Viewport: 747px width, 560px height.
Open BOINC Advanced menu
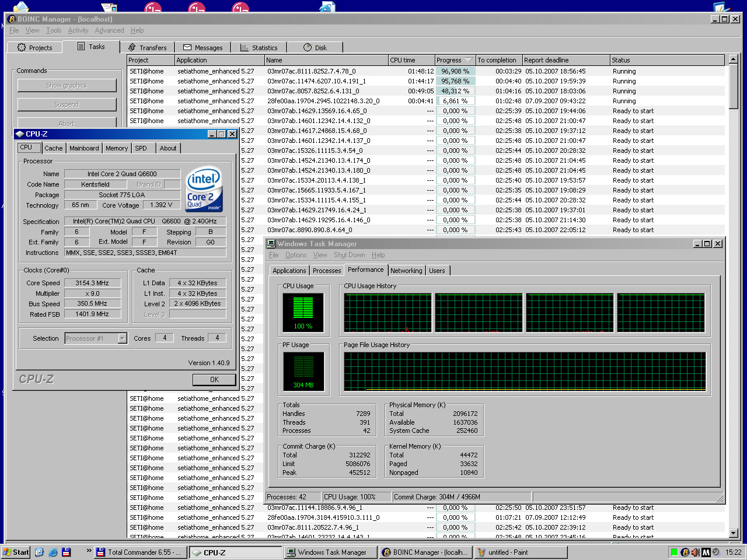pyautogui.click(x=109, y=30)
